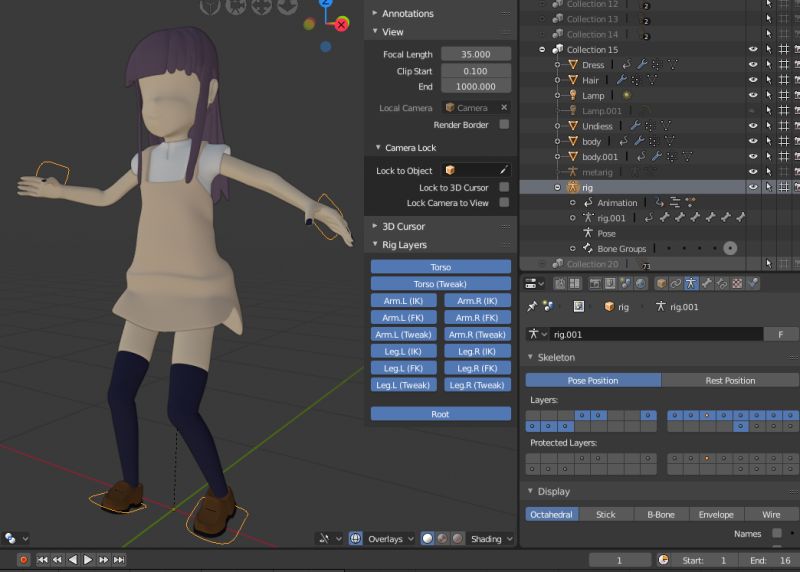
Task: Open the Overlays dropdown
Action: pyautogui.click(x=390, y=539)
